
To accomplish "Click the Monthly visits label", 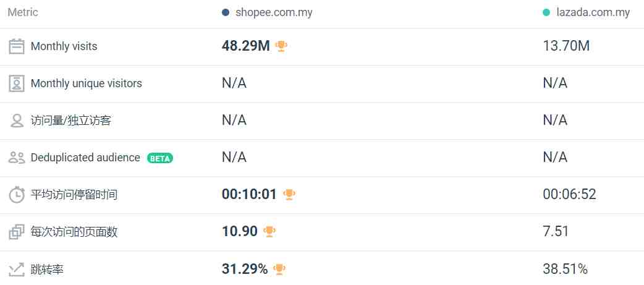I will point(64,46).
